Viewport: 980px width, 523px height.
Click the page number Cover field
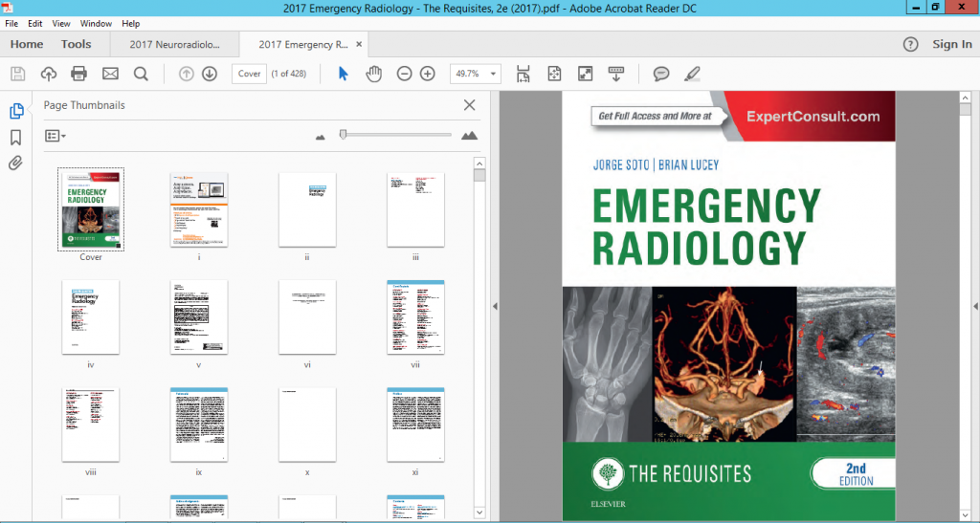[250, 74]
